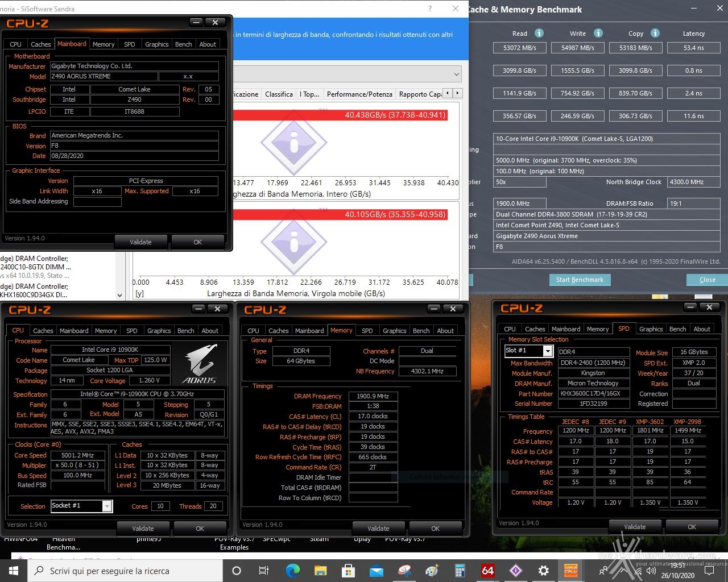Click the info icon next to Read column
The height and width of the screenshot is (582, 728).
tap(539, 33)
